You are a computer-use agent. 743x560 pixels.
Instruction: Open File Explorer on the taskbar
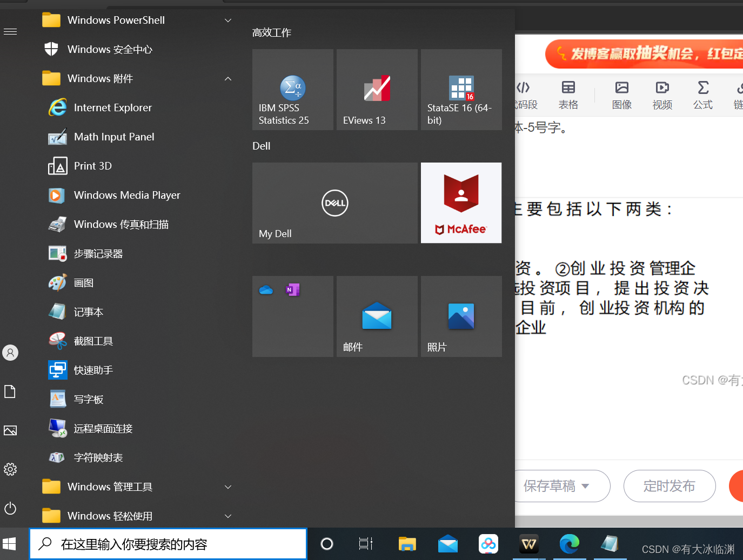[x=407, y=544]
